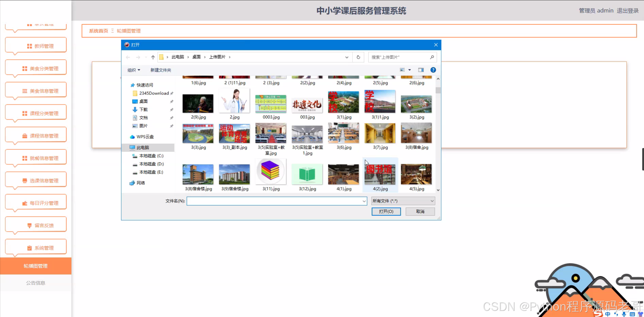The width and height of the screenshot is (644, 317).
Task: Select 本地磁盘 (D:) drive
Action: point(151,164)
